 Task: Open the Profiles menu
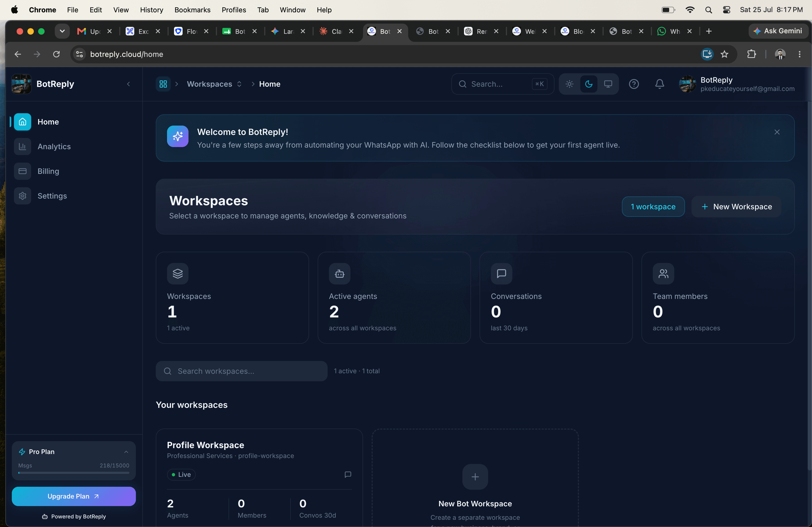(x=234, y=10)
